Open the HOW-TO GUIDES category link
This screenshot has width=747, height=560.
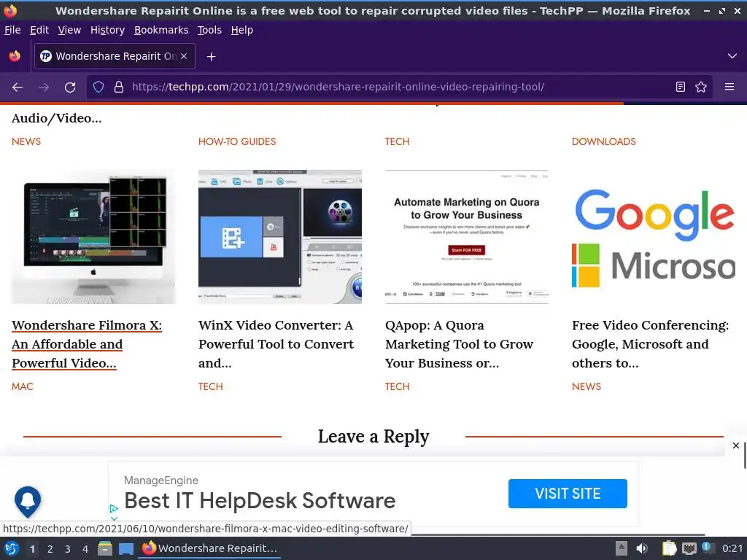coord(237,141)
